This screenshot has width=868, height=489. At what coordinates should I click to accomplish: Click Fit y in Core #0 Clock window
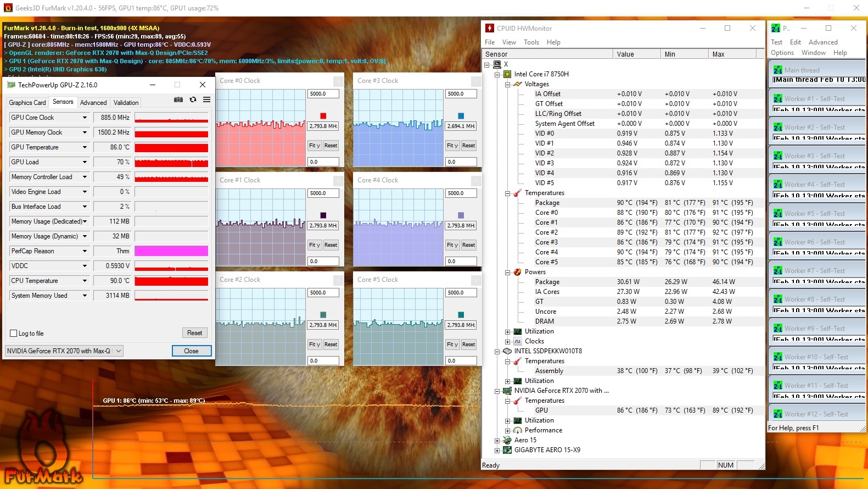click(x=314, y=146)
